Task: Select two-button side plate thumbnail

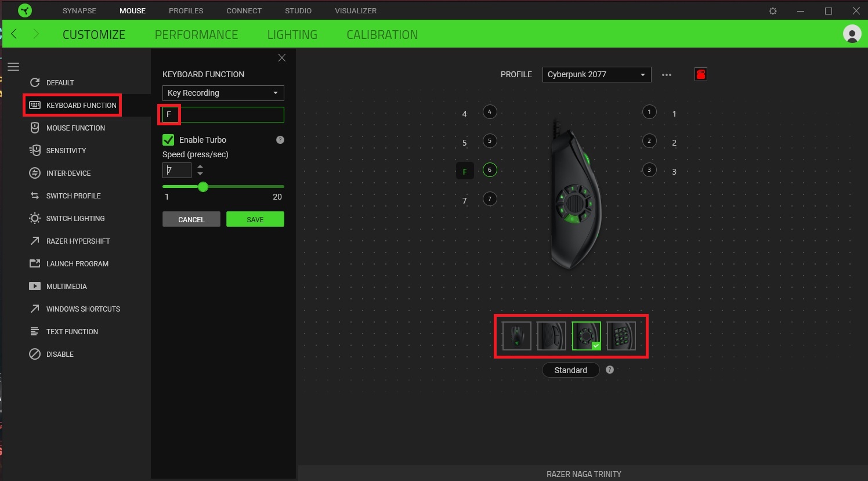Action: [552, 336]
